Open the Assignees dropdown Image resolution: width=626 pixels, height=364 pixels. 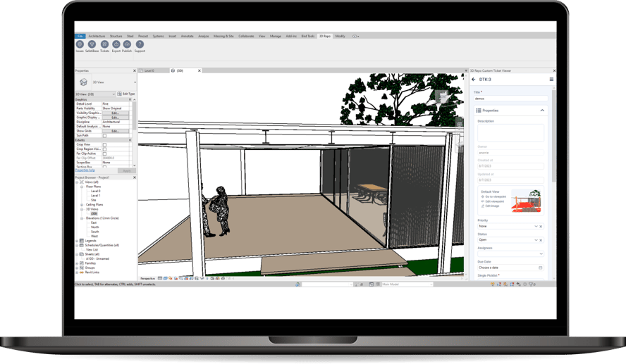[541, 253]
